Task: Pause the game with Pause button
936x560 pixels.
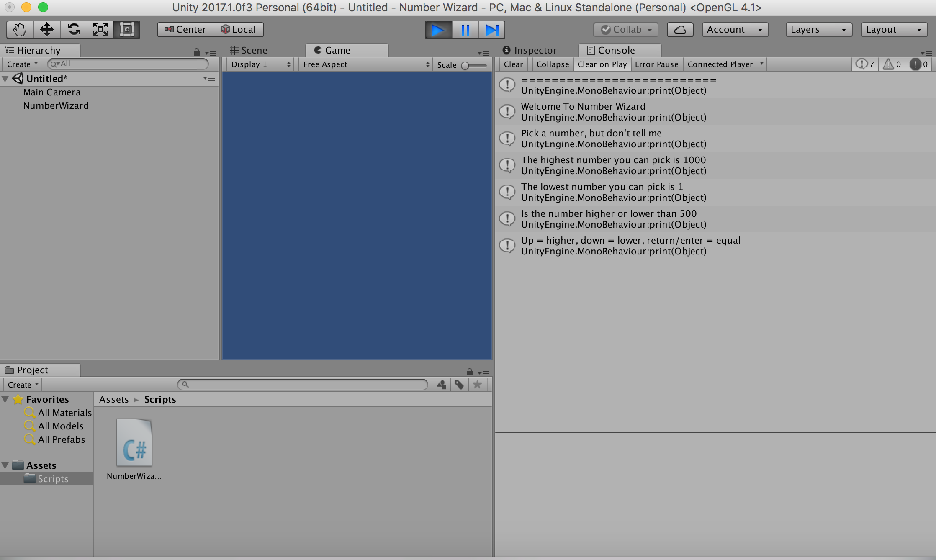Action: 465,30
